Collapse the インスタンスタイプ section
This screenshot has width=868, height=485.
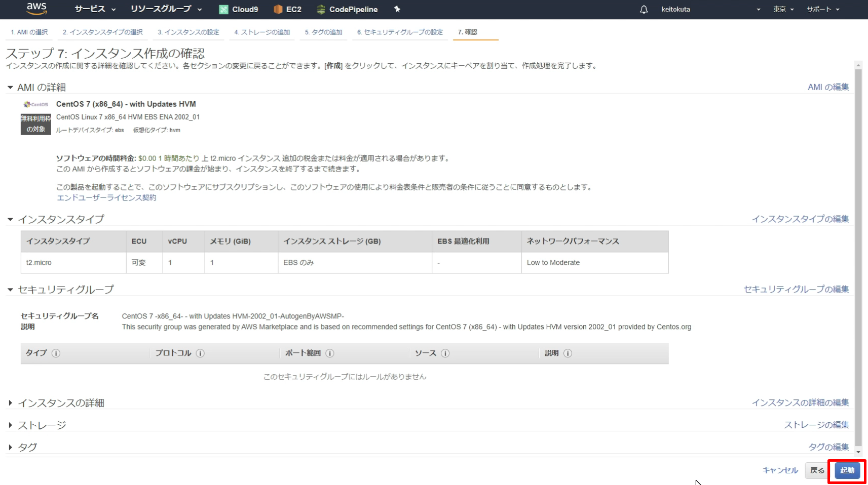click(10, 219)
